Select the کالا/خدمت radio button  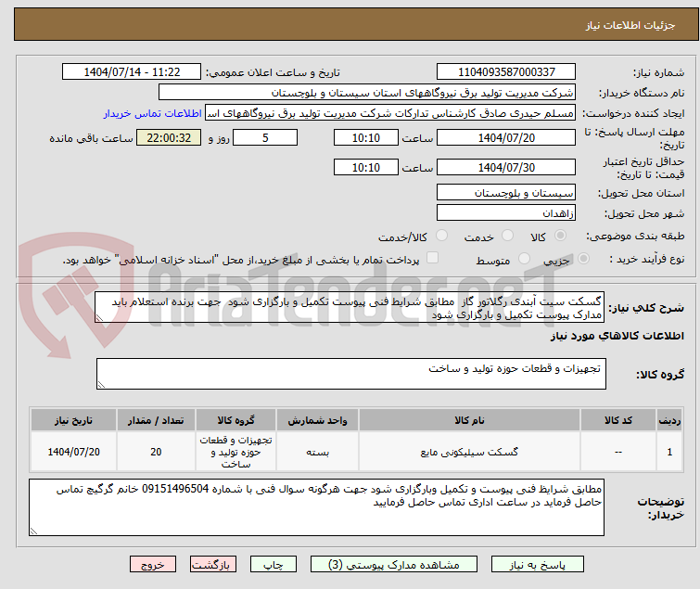(441, 236)
